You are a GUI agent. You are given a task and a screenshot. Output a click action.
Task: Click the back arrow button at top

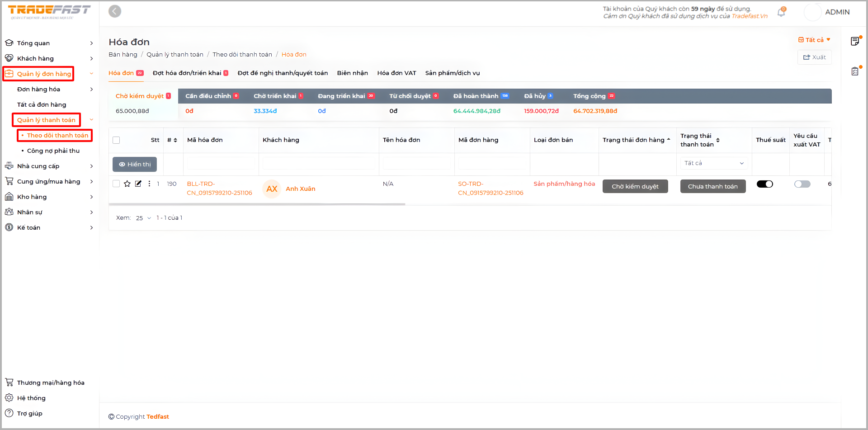click(x=115, y=11)
